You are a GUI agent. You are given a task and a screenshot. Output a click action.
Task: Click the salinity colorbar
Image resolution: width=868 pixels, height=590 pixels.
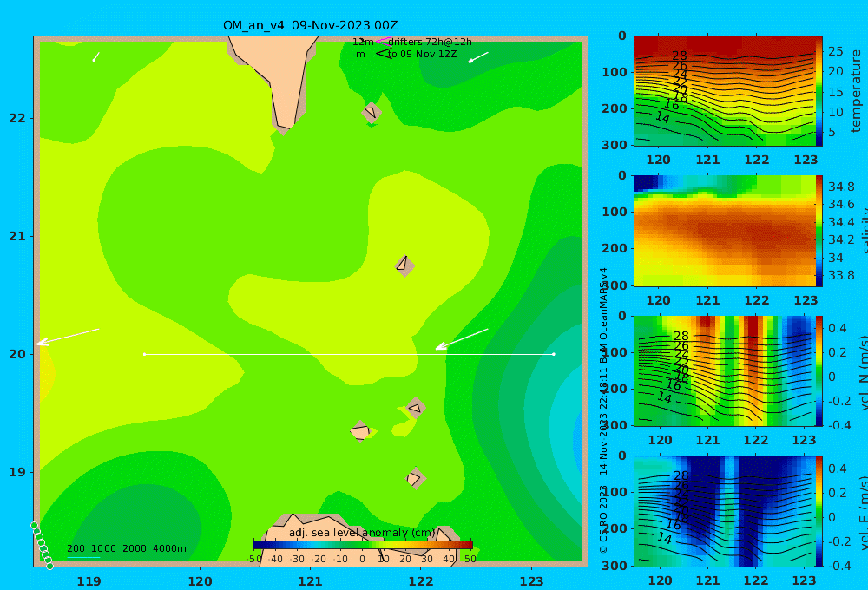click(x=819, y=231)
